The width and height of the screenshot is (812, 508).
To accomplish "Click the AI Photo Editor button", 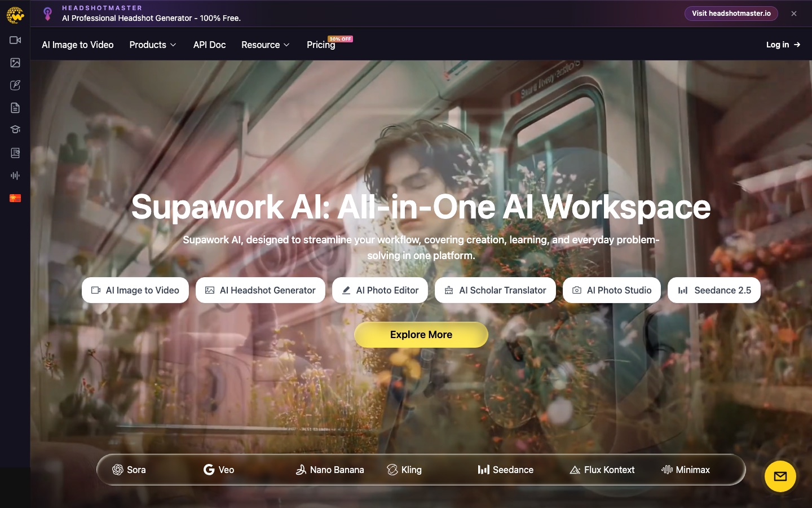I will [x=380, y=290].
